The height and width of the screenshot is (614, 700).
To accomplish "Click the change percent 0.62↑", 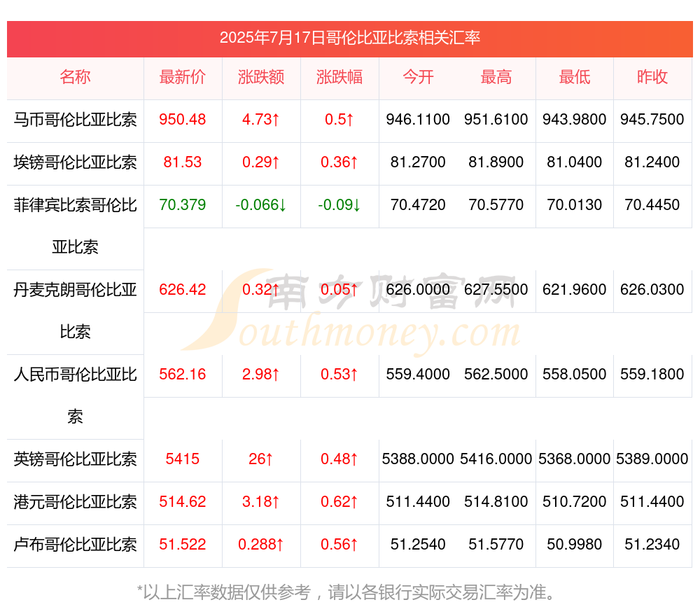I will (339, 501).
